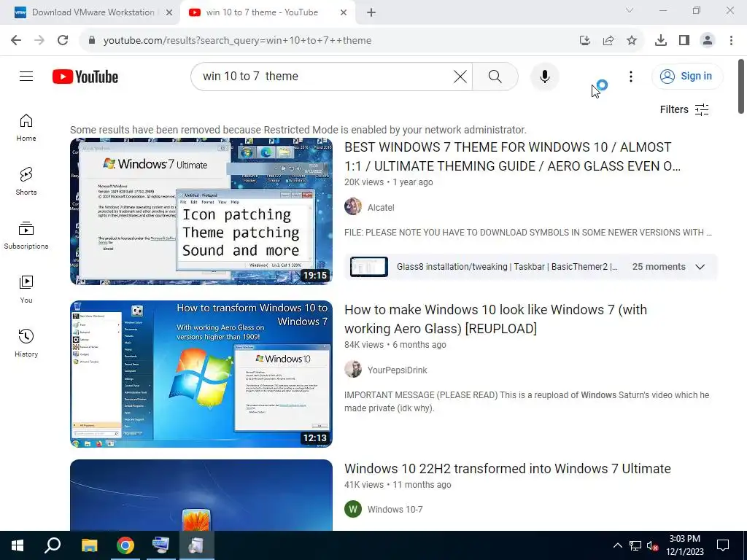Screen dimensions: 747x560
Task: Open Windows 10-7 channel avatar
Action: click(x=353, y=509)
